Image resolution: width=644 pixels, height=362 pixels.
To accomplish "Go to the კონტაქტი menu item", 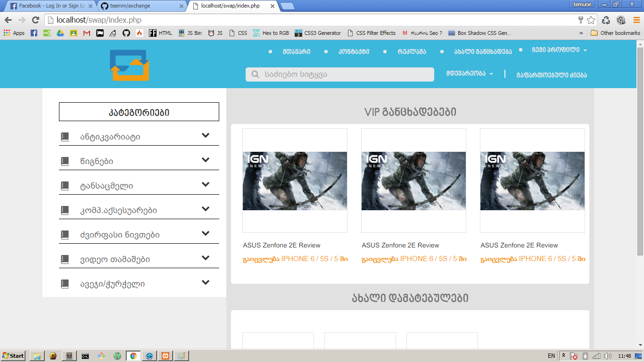I will (354, 51).
